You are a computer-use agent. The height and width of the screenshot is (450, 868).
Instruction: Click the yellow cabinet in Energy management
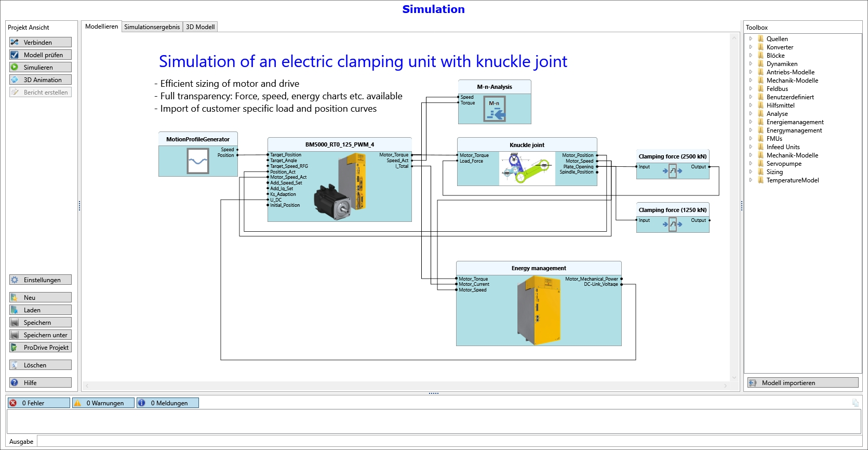click(539, 310)
